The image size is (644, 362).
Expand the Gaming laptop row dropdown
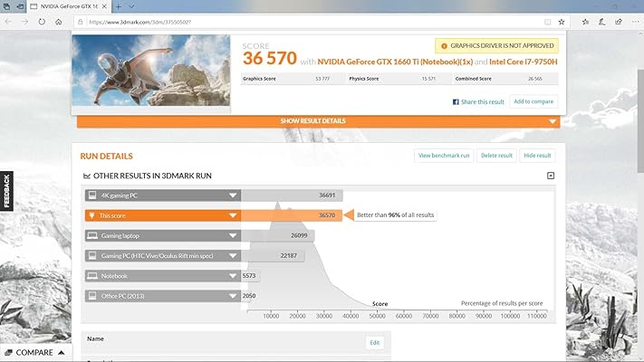233,235
